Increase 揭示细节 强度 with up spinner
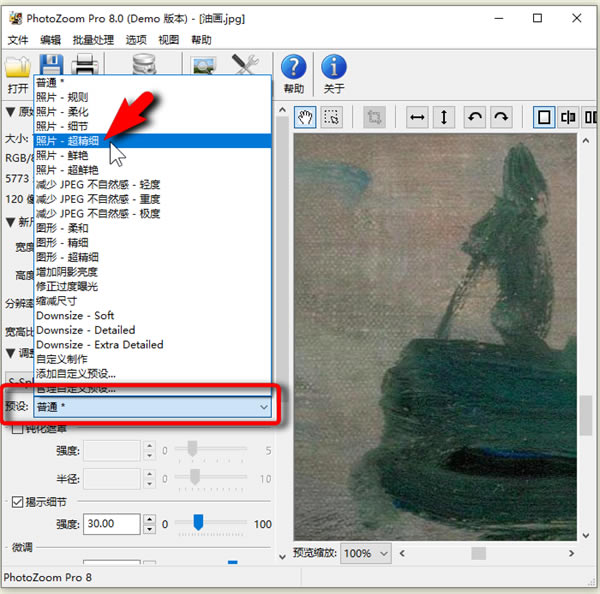The height and width of the screenshot is (594, 600). point(149,519)
